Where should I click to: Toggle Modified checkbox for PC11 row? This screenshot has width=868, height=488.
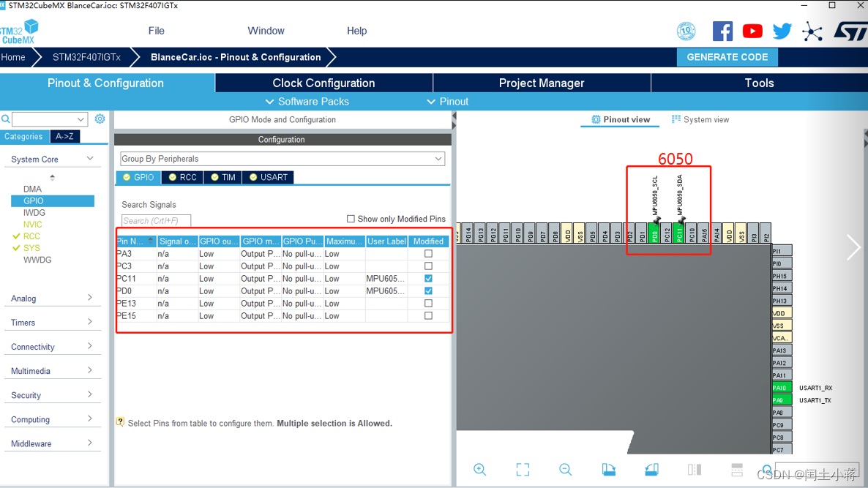[428, 278]
